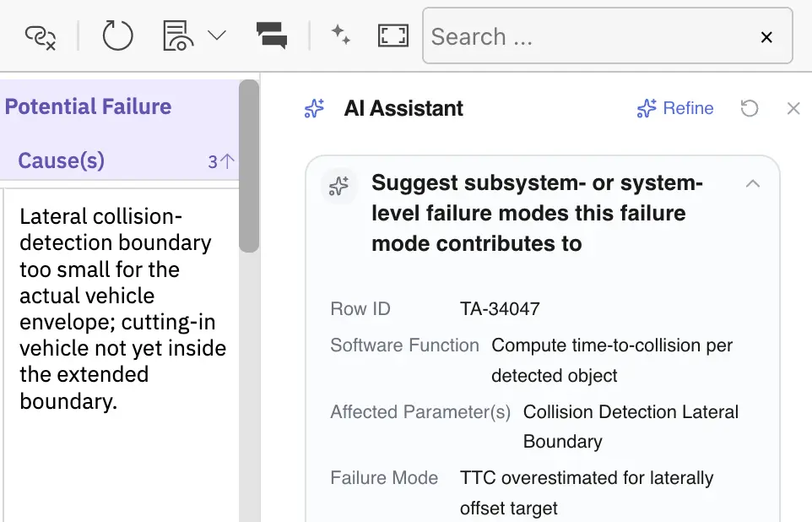Click the 'Software Function' label
Viewport: 812px width, 522px height.
point(405,345)
